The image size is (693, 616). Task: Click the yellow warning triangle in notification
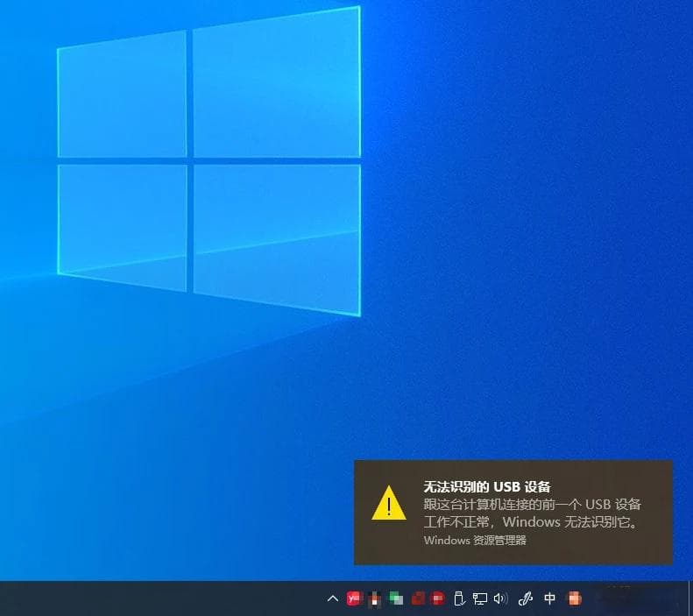(x=389, y=503)
